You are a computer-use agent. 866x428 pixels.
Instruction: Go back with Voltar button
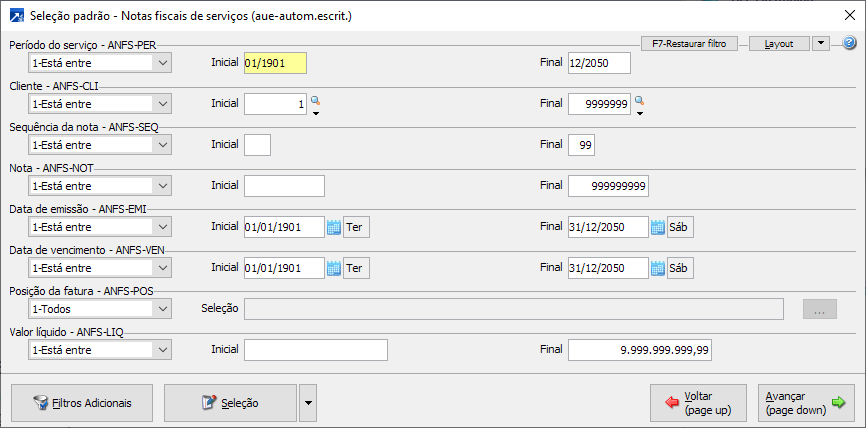click(x=698, y=403)
